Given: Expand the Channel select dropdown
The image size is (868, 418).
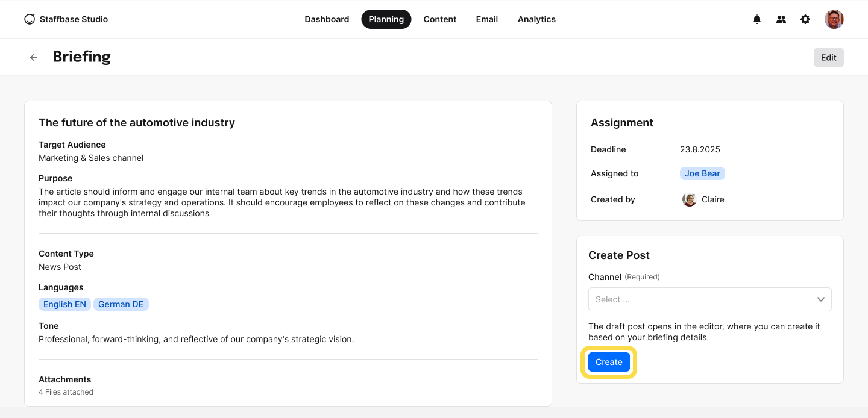Looking at the screenshot, I should [x=710, y=299].
